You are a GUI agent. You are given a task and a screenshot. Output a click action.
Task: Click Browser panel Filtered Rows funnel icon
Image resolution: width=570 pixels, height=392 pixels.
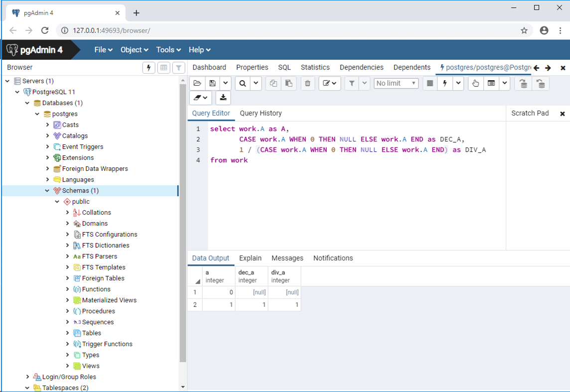(x=179, y=68)
